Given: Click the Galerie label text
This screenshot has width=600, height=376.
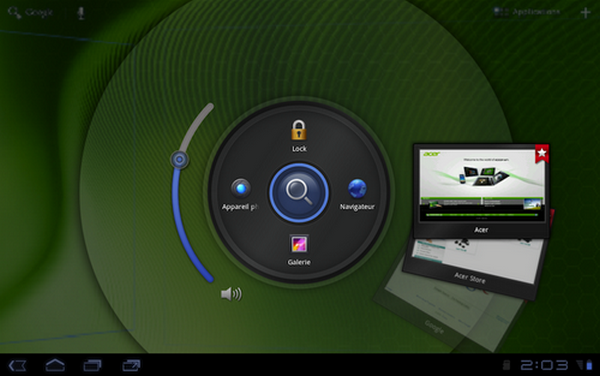Looking at the screenshot, I should 299,262.
